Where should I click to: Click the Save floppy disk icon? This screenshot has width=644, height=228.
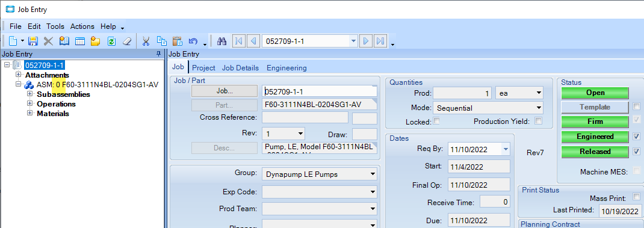click(x=33, y=41)
